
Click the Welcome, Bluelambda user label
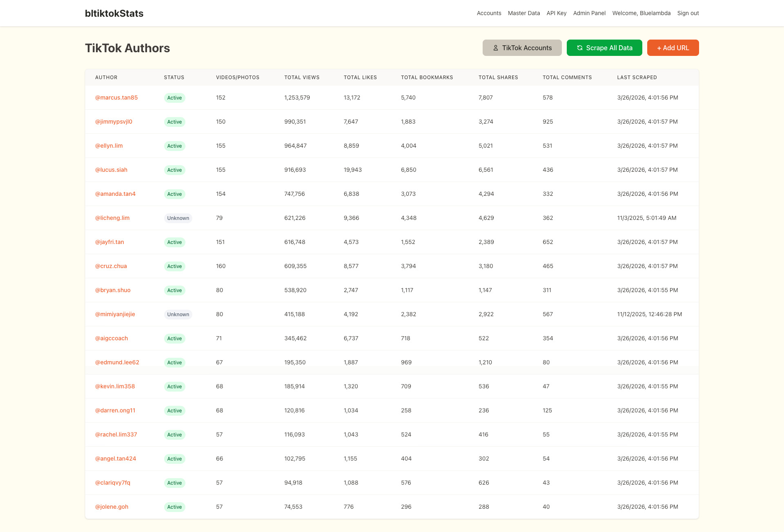641,13
